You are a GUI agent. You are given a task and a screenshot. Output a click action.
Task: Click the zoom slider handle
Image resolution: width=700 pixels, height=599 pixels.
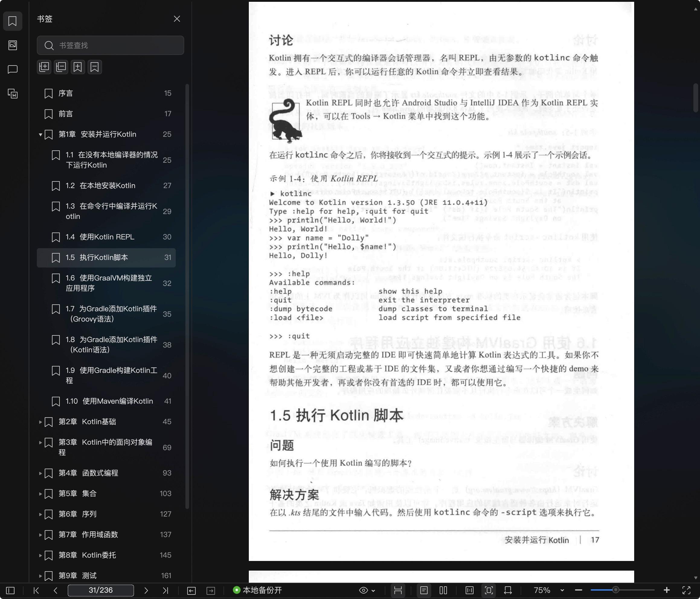pos(615,590)
